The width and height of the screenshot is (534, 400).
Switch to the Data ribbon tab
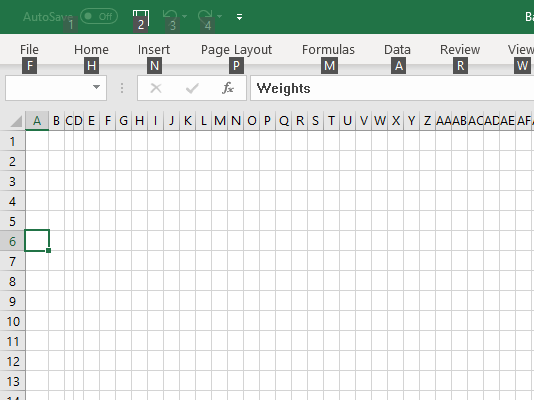point(397,50)
